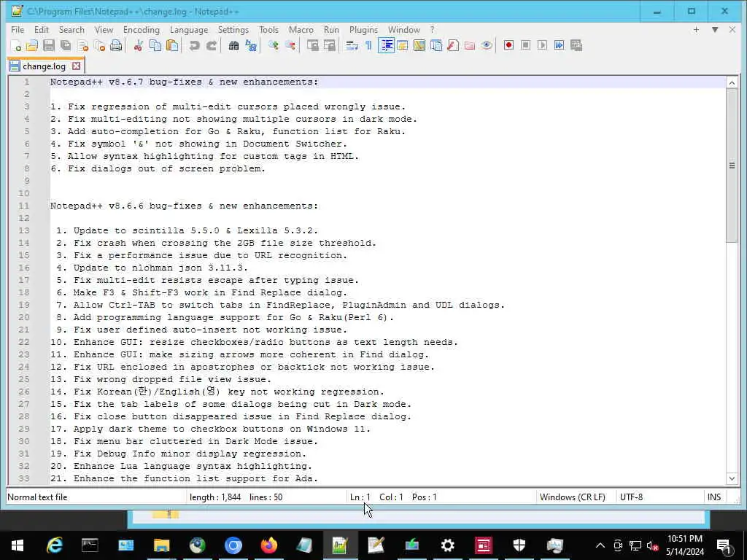Open a file via toolbar folder icon

pyautogui.click(x=32, y=46)
